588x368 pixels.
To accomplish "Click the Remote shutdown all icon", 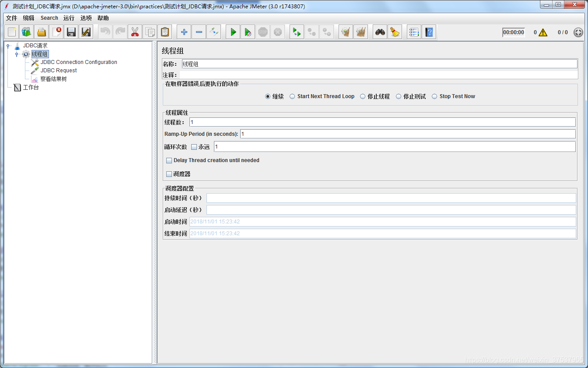I will coord(327,32).
